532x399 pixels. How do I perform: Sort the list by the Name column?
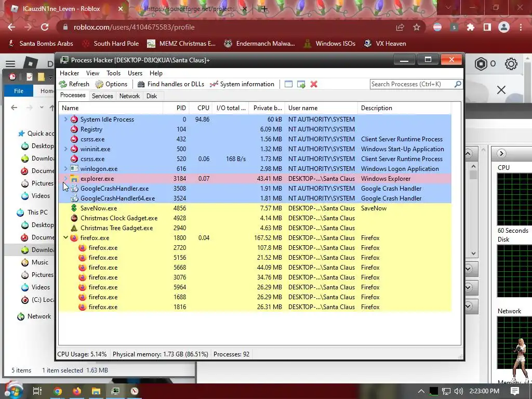111,108
